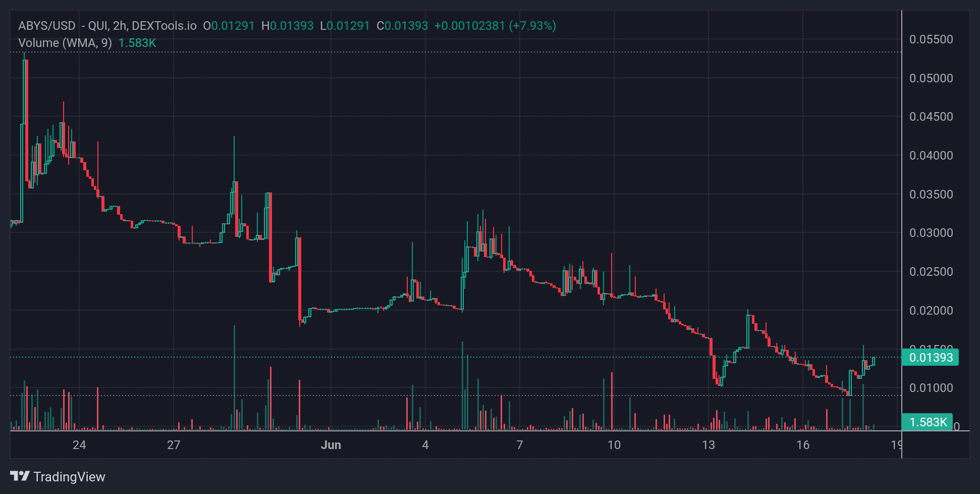This screenshot has width=980, height=494.
Task: Click the 0.05000 price axis label
Action: pyautogui.click(x=931, y=78)
